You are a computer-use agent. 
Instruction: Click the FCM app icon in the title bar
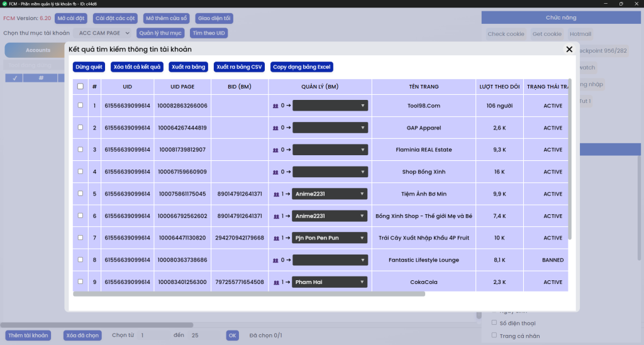click(4, 4)
